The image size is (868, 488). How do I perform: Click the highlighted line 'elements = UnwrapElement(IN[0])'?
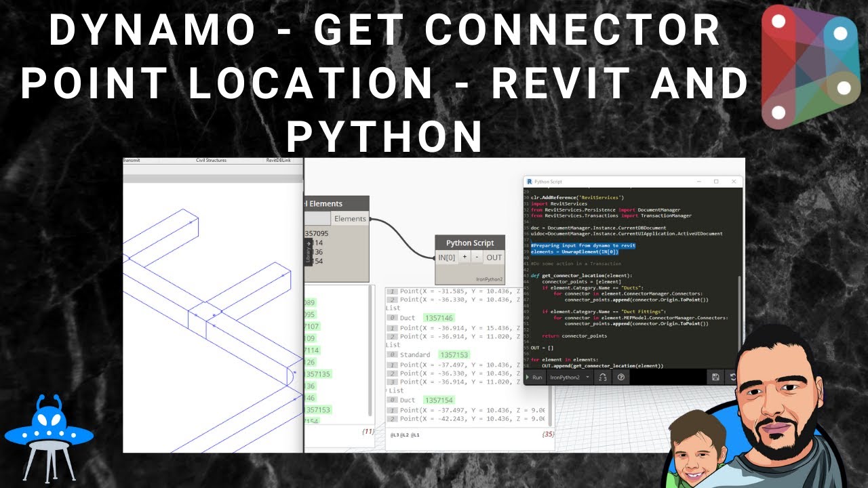tap(574, 251)
